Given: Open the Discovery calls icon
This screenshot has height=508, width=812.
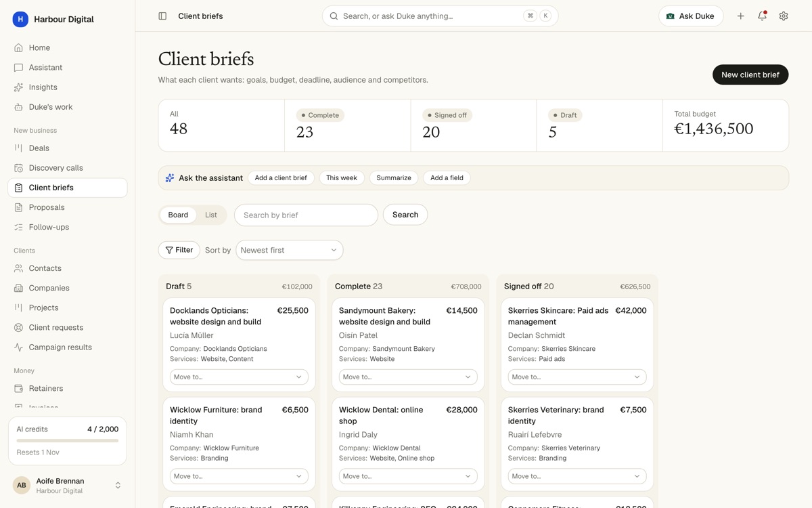Looking at the screenshot, I should pos(18,167).
